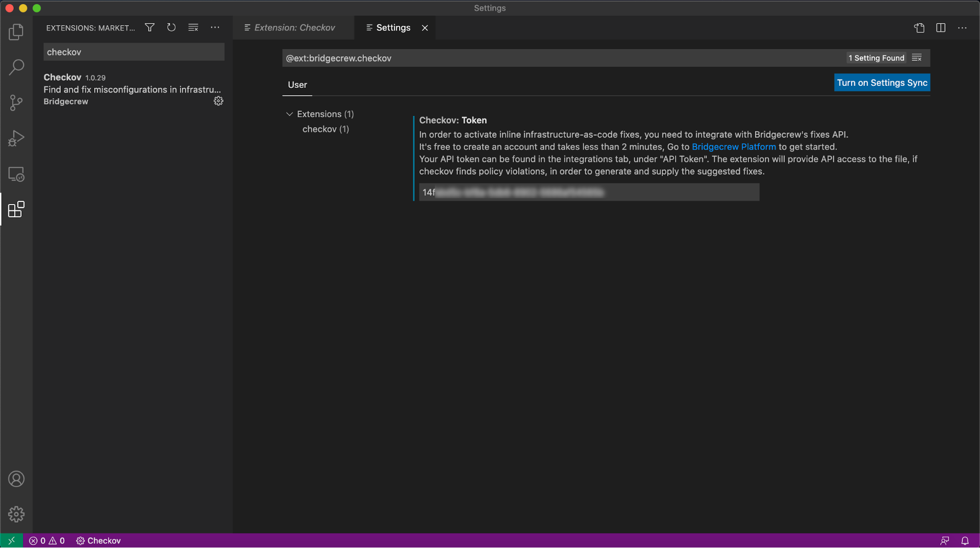The height and width of the screenshot is (548, 980).
Task: Click Turn on Settings Sync button
Action: pyautogui.click(x=882, y=82)
